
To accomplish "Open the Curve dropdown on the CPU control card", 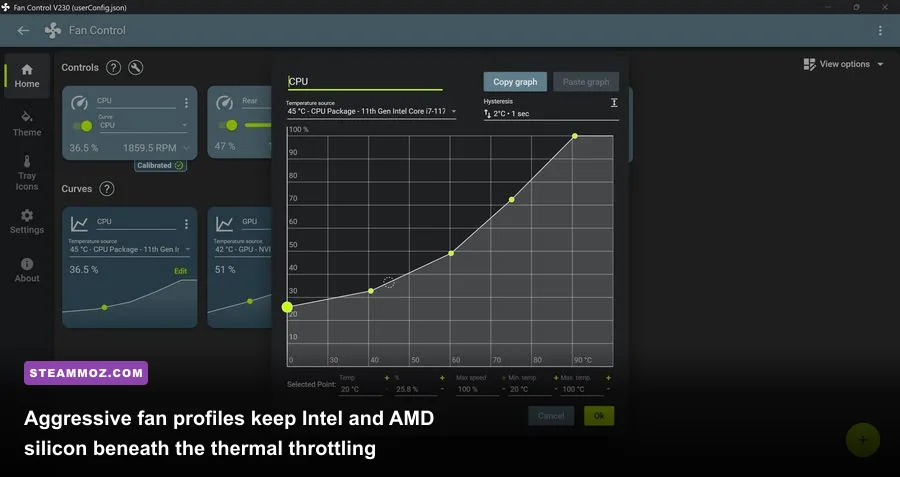I will tap(143, 125).
